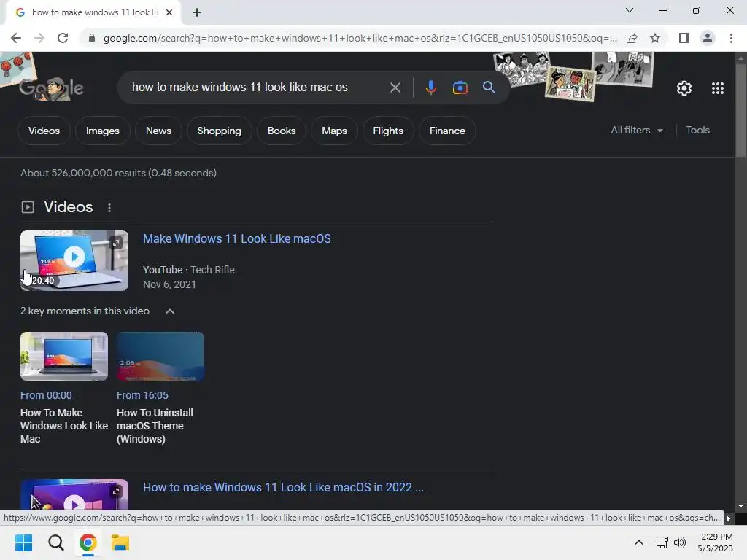The height and width of the screenshot is (560, 747).
Task: Open the tab search dropdown arrow
Action: point(630,10)
